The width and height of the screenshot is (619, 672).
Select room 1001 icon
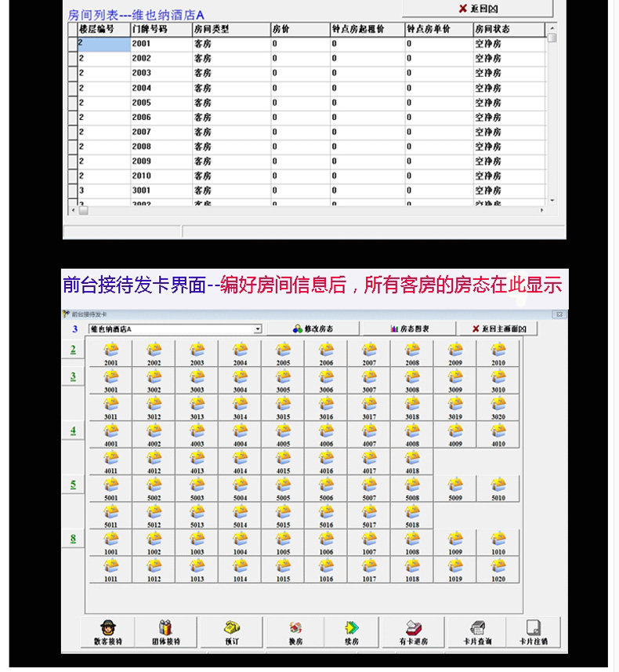click(x=111, y=543)
